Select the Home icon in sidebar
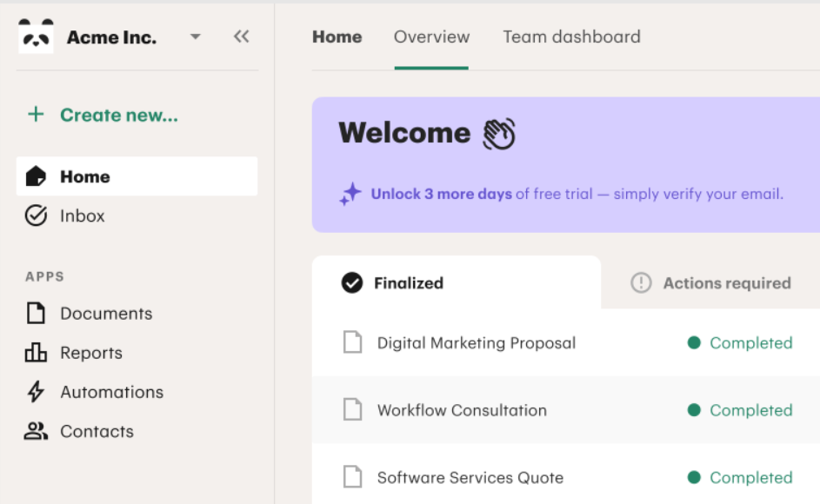 tap(36, 176)
